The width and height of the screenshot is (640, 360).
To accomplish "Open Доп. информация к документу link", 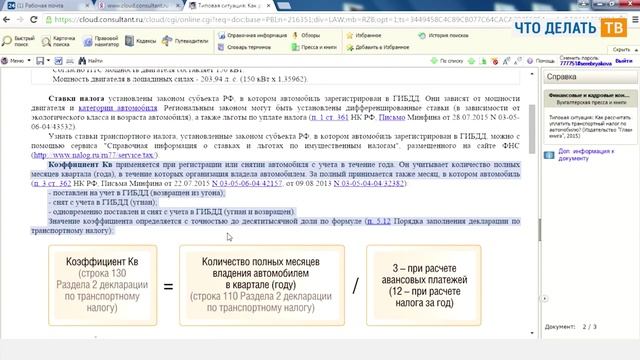I will pos(586,154).
